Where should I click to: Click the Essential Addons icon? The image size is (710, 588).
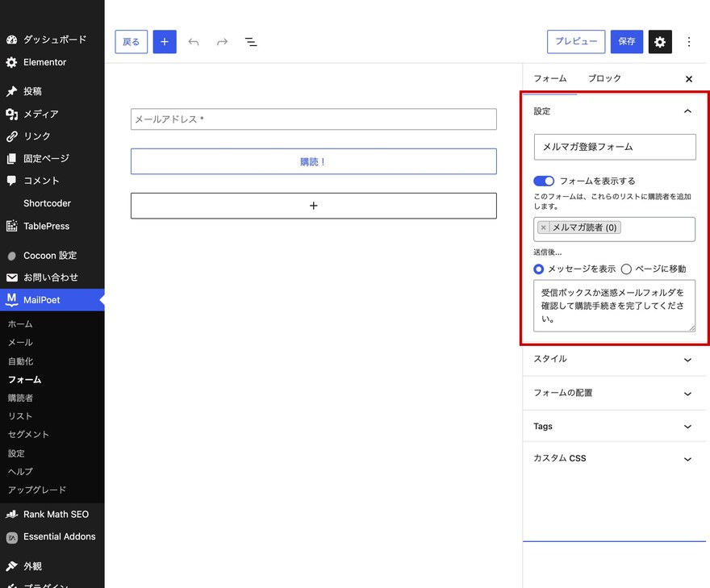12,537
